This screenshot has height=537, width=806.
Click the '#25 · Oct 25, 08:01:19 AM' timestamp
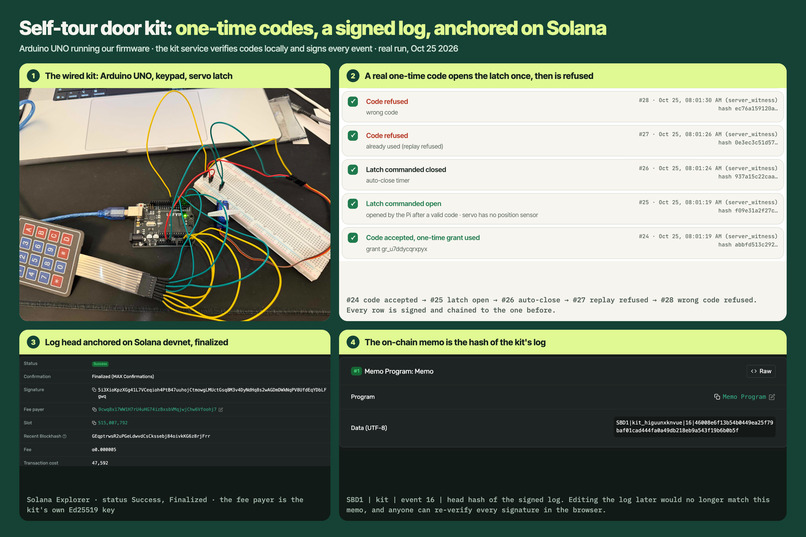708,202
